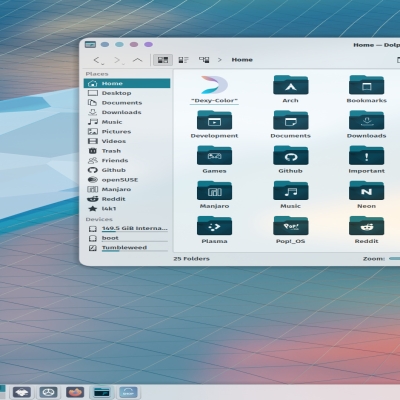Click the pink window control dot

pyautogui.click(x=134, y=44)
